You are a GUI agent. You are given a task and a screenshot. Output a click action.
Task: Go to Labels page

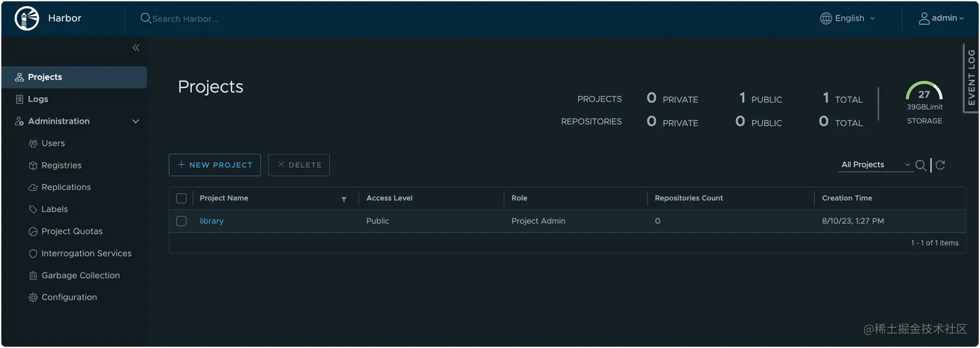[x=54, y=209]
